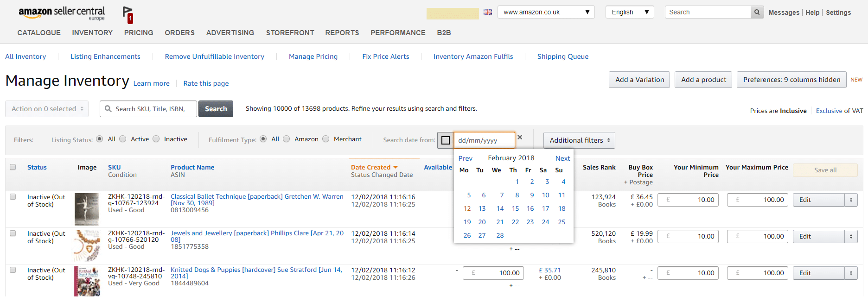868x302 pixels.
Task: Check the Classical Ballet Technique row checkbox
Action: click(13, 197)
